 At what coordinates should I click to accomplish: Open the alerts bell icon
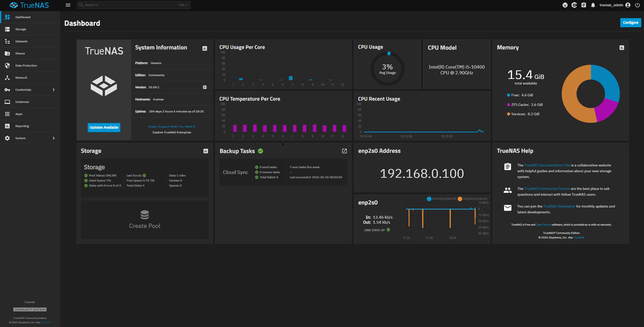tap(593, 5)
